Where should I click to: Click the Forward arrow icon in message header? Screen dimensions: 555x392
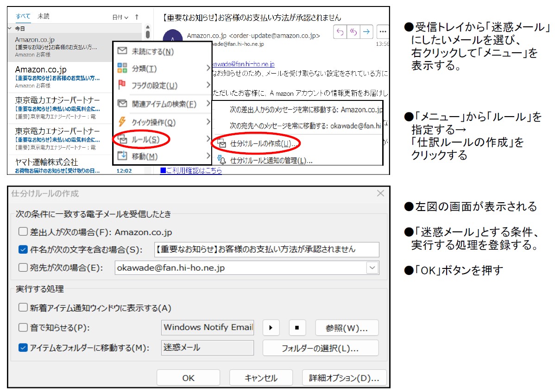[x=366, y=31]
